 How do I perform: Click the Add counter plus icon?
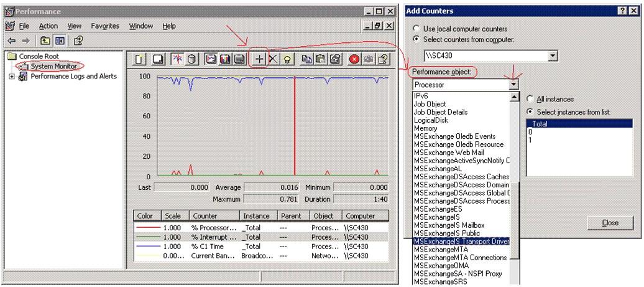(x=260, y=59)
